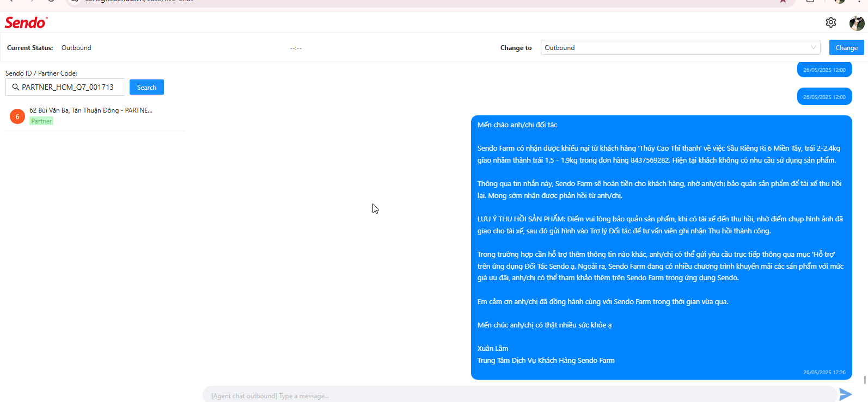Viewport: 868px width, 402px height.
Task: Focus the Sendo ID / Partner Code field
Action: (x=65, y=87)
